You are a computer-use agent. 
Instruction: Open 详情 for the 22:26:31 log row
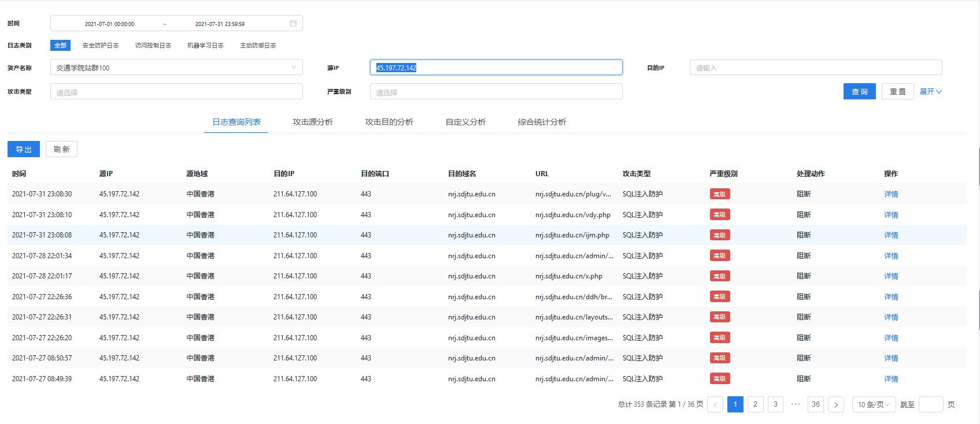891,317
